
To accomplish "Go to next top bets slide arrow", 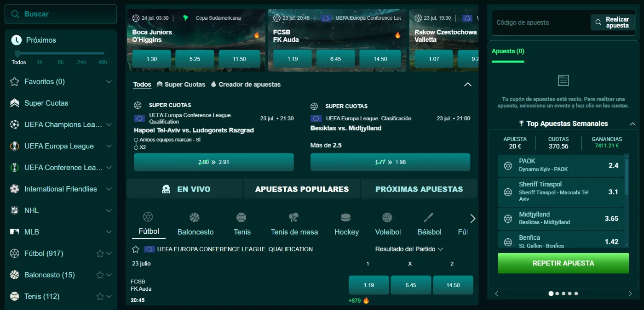I will click(630, 293).
